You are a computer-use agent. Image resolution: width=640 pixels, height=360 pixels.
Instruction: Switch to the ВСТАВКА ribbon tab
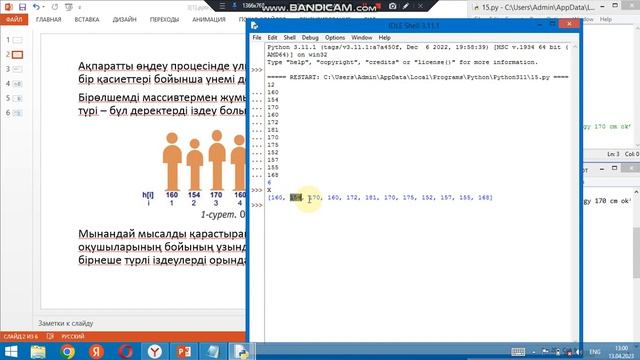87,20
